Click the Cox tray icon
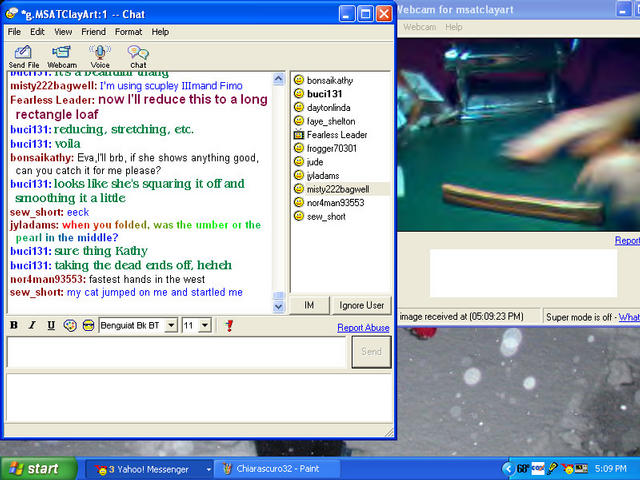The image size is (640, 480). pos(538,469)
